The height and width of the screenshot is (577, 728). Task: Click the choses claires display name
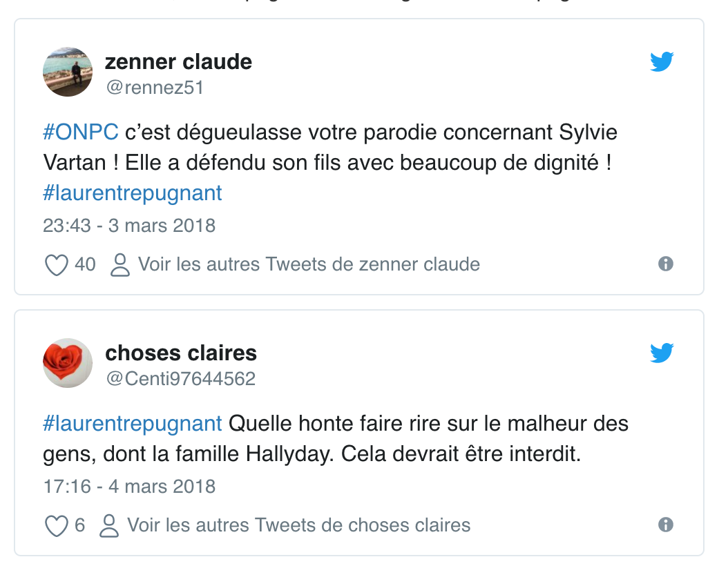pyautogui.click(x=181, y=353)
